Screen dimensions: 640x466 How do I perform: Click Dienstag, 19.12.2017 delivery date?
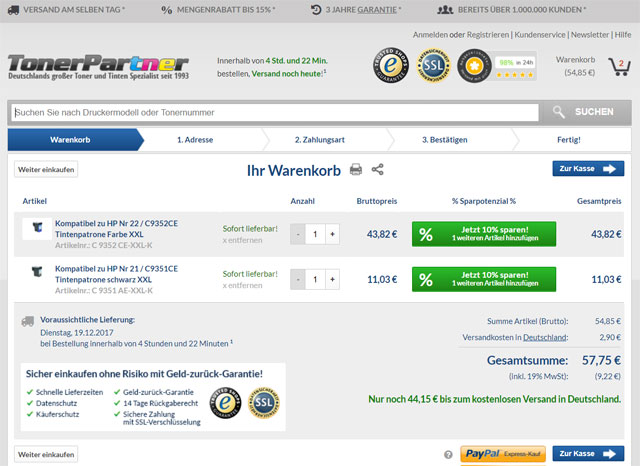[x=77, y=333]
